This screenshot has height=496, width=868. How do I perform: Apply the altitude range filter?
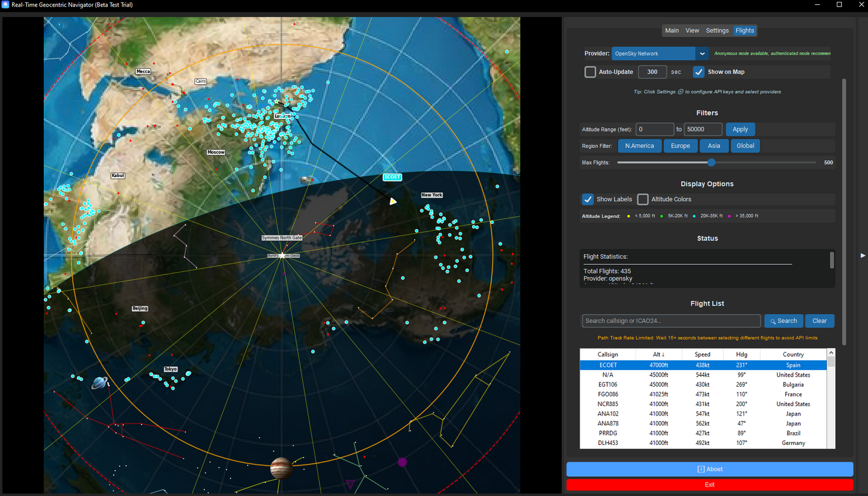click(740, 129)
